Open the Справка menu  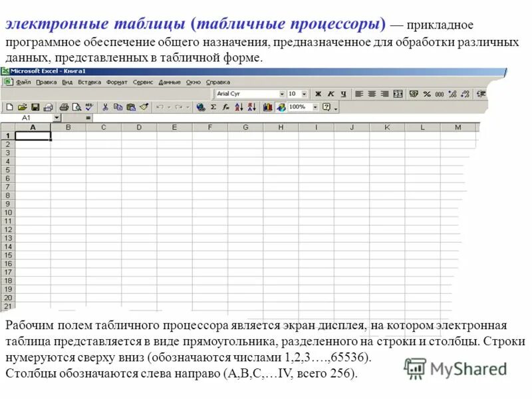pyautogui.click(x=218, y=82)
